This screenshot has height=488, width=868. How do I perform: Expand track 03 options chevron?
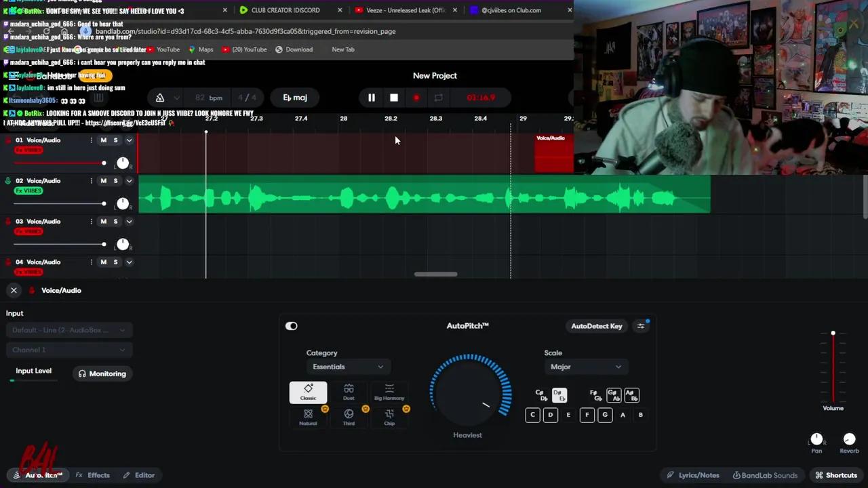coord(129,222)
